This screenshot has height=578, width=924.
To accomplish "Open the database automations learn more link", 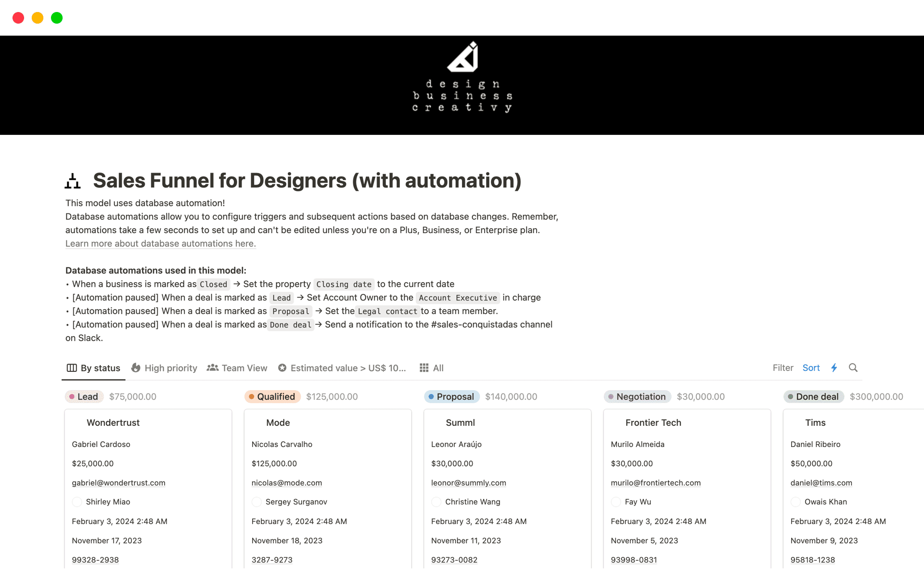I will click(x=160, y=244).
